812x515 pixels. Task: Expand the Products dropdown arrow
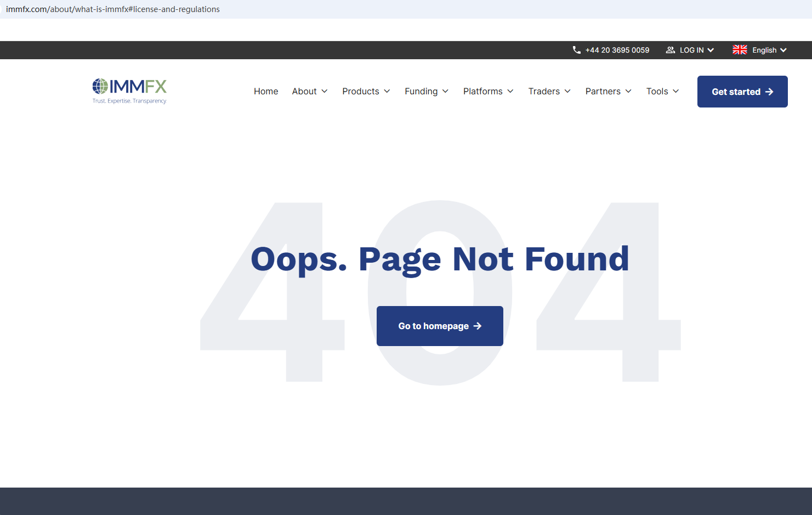pos(387,91)
